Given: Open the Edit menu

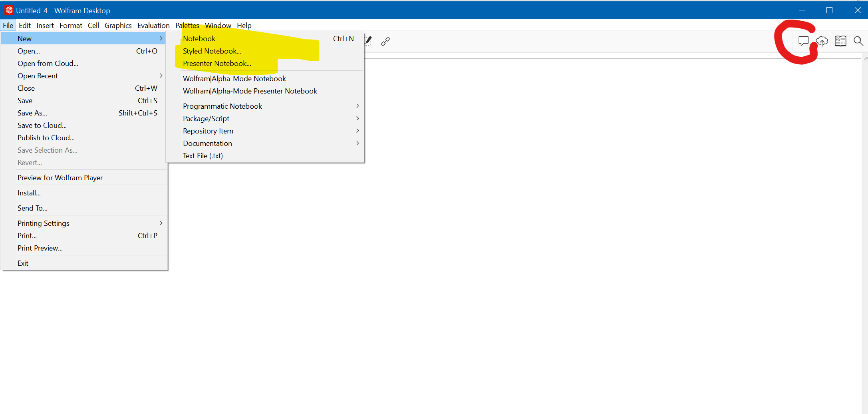Looking at the screenshot, I should coord(25,26).
